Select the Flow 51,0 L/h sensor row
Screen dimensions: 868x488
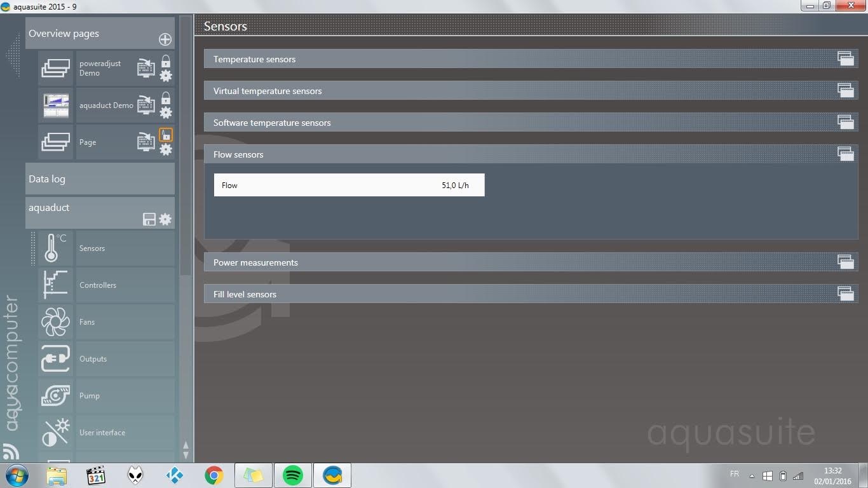point(349,185)
